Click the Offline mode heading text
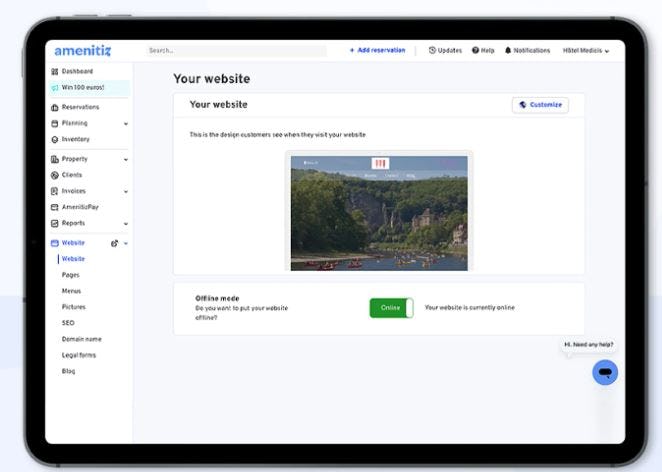Viewport: 662px width, 472px height. click(217, 298)
